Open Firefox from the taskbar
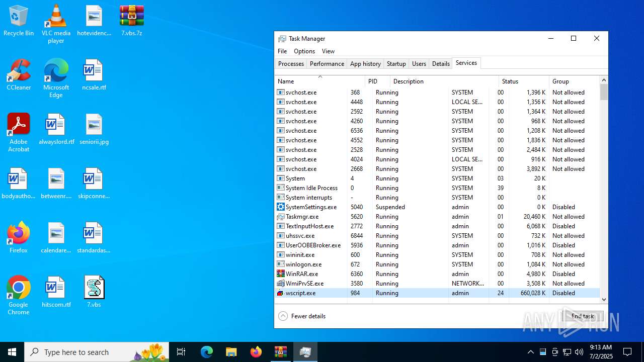 pos(256,352)
